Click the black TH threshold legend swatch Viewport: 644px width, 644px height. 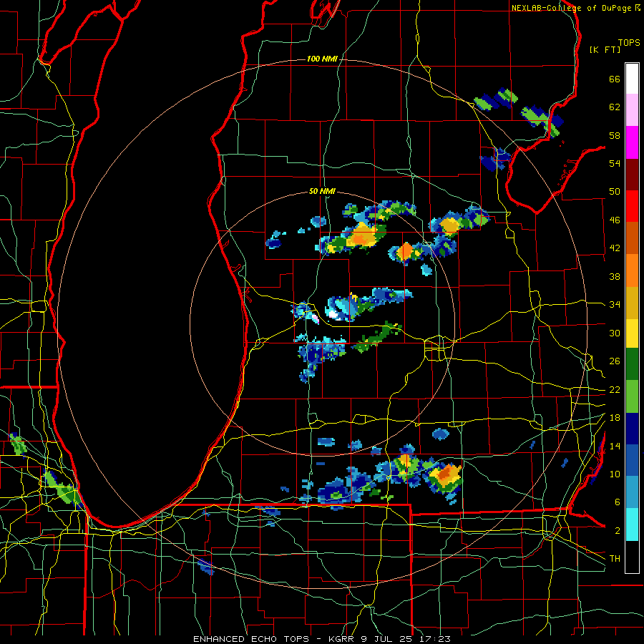[x=632, y=557]
